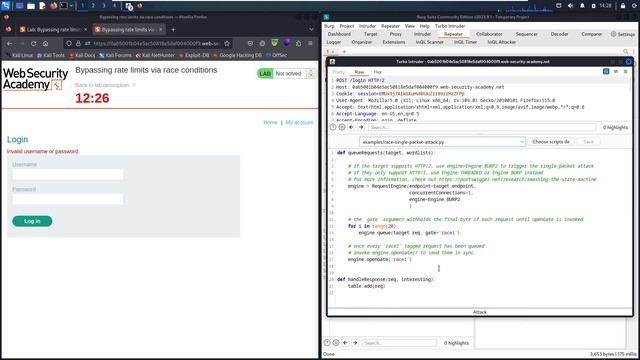The height and width of the screenshot is (360, 640).
Task: Select the Hex view in Turbo Intruder
Action: 378,72
